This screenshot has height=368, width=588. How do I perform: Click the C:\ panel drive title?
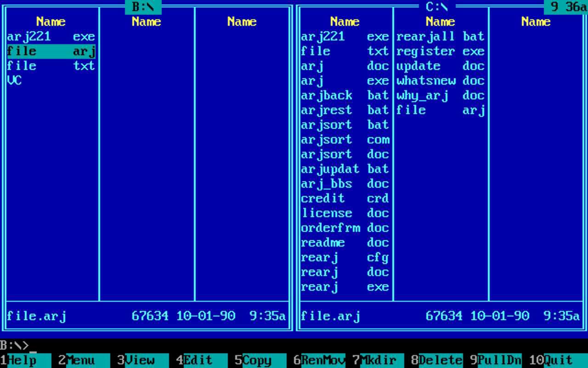point(437,7)
